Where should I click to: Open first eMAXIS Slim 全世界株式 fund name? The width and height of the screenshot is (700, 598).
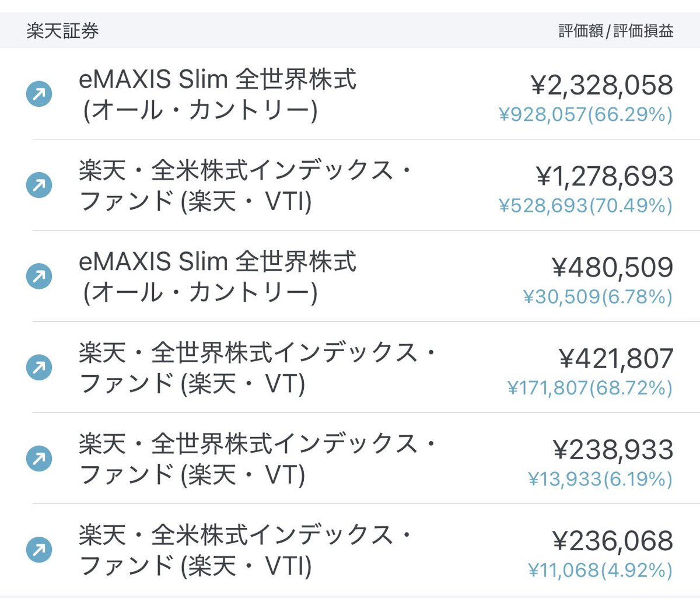pos(218,95)
